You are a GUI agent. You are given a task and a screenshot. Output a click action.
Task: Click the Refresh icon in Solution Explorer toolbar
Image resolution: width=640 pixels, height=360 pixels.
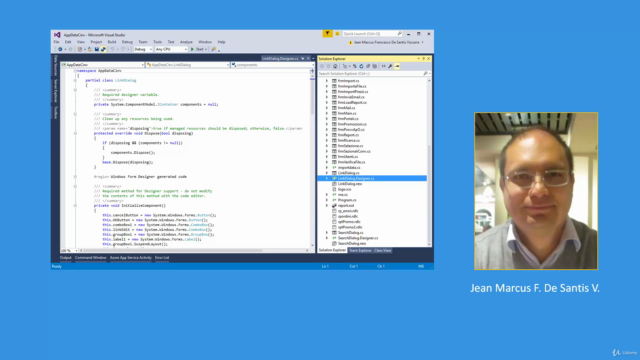(x=361, y=66)
